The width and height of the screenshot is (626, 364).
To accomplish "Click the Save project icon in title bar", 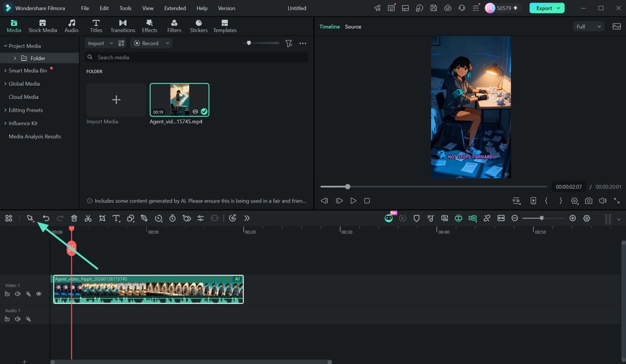I will click(433, 8).
